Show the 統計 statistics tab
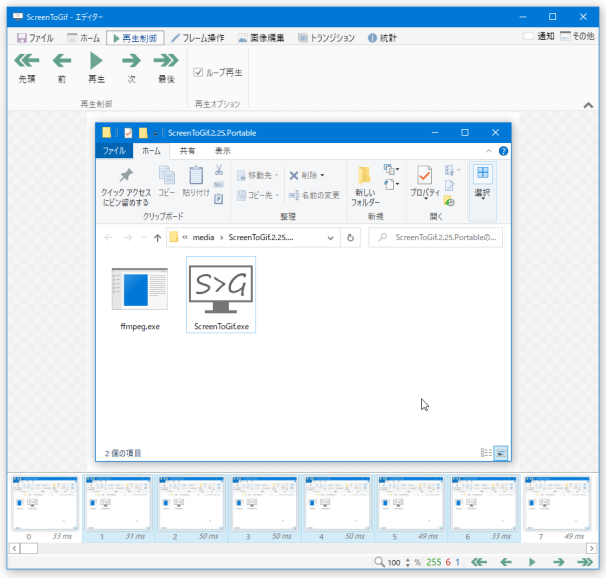606x578 pixels. 384,38
